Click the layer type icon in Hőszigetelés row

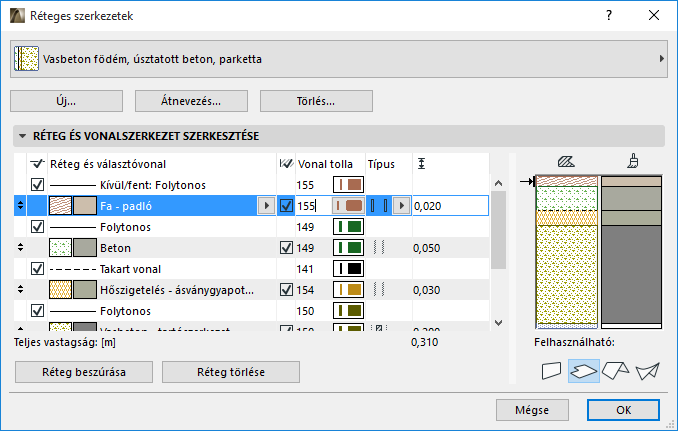[x=379, y=290]
